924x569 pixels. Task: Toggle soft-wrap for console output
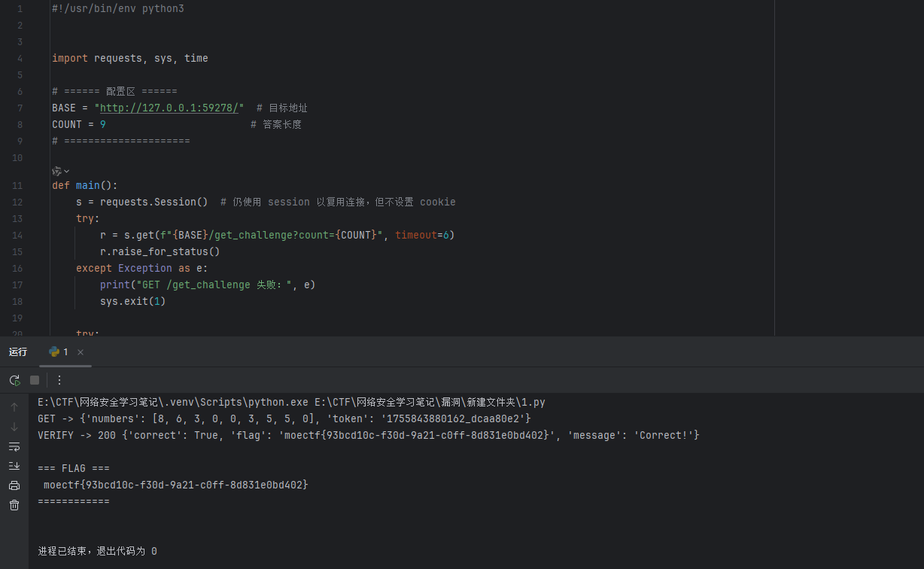pyautogui.click(x=14, y=447)
